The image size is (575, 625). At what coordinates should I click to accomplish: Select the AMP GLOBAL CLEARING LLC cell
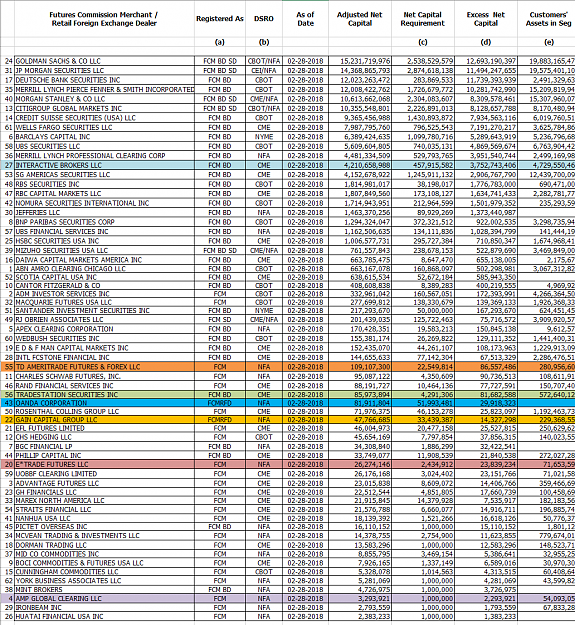[104, 598]
